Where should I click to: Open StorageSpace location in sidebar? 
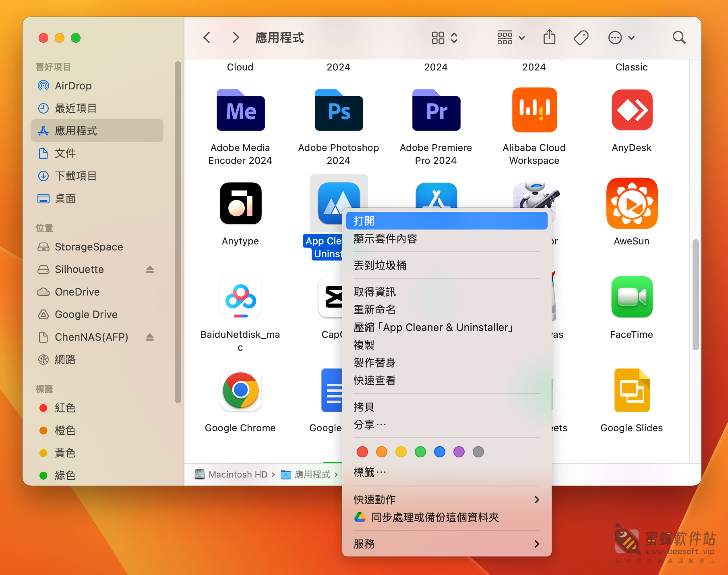coord(97,247)
